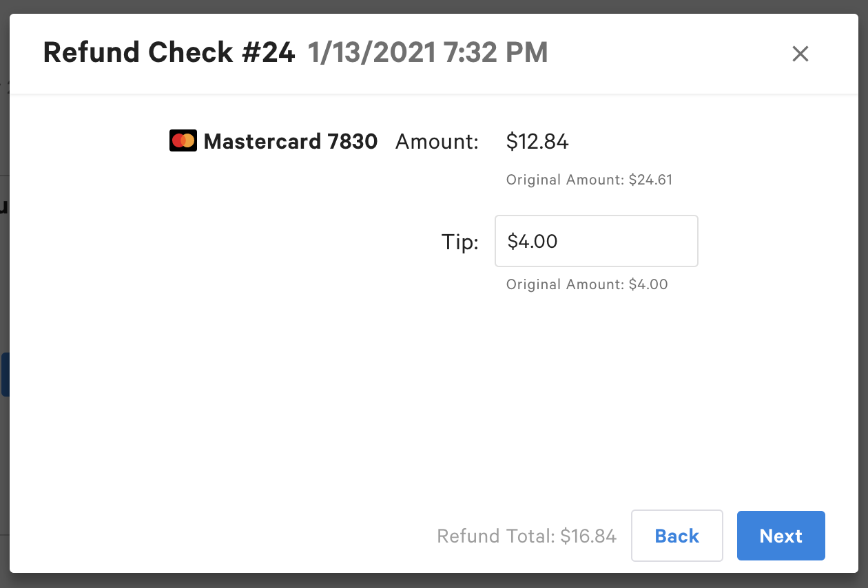Click the Mastercard logo icon
Screen dimensions: 868x588
click(183, 141)
